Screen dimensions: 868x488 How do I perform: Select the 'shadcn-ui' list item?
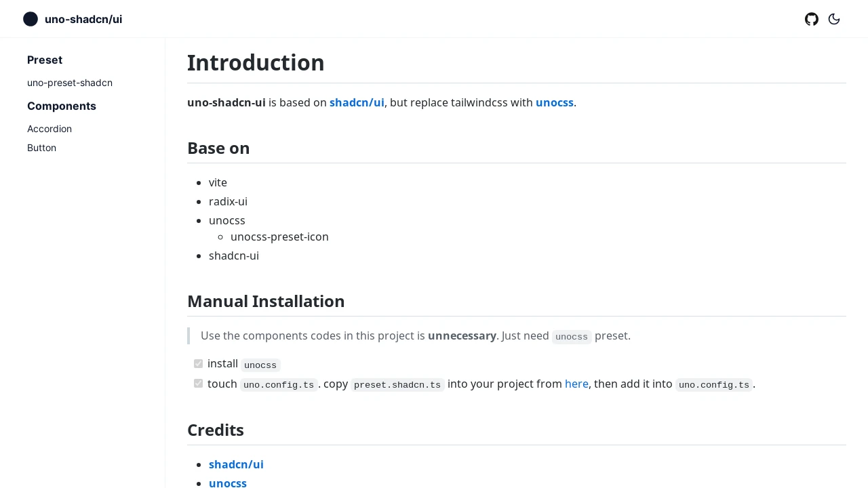[234, 256]
